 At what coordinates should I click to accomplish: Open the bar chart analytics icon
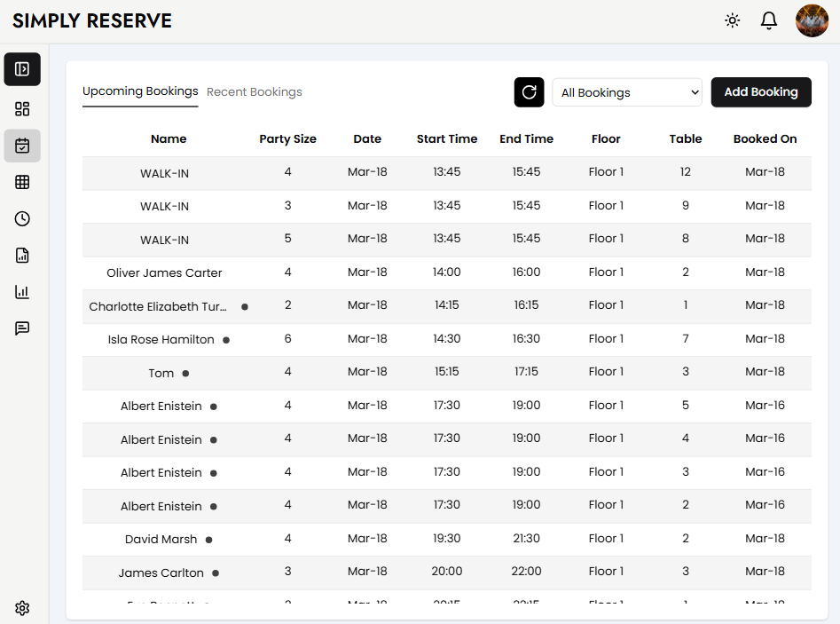click(x=22, y=292)
